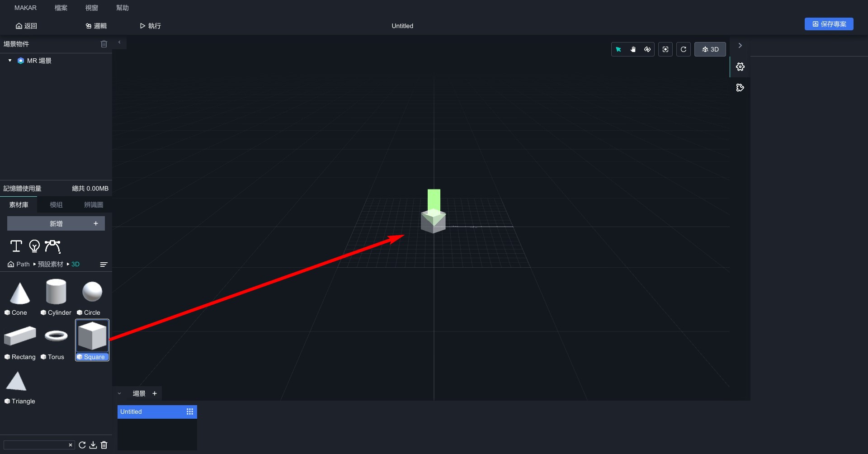This screenshot has width=868, height=454.
Task: Collapse the MR 場景 tree node
Action: pyautogui.click(x=10, y=61)
